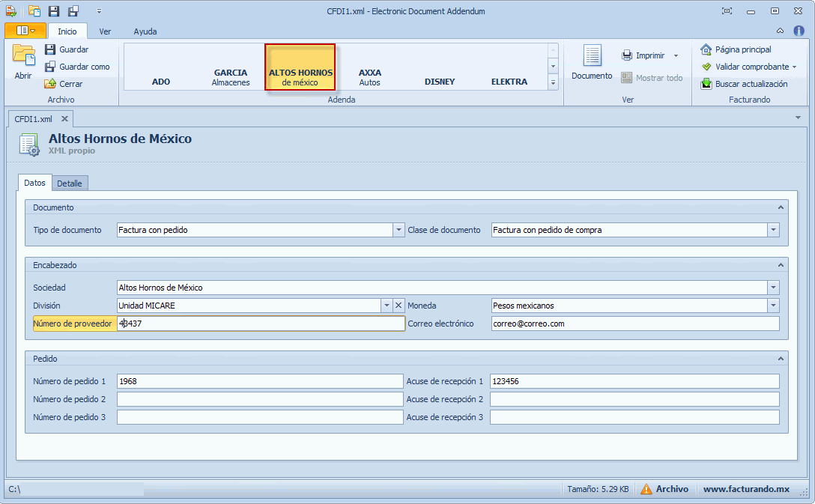Clear the División value with X
This screenshot has height=504, width=815.
click(399, 306)
